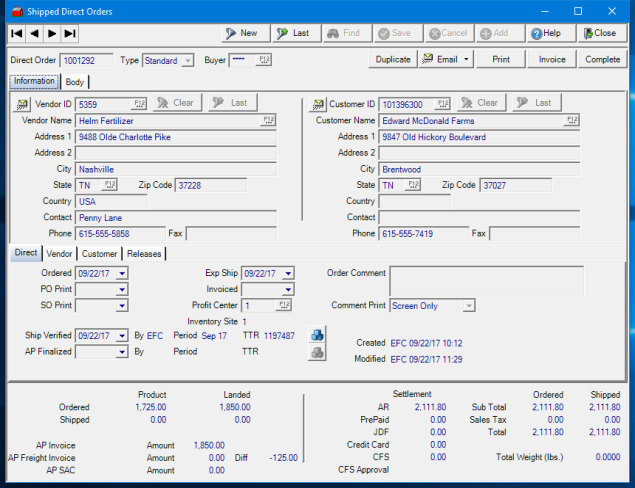This screenshot has height=488, width=635.
Task: Jump to the last record arrow
Action: [x=69, y=33]
